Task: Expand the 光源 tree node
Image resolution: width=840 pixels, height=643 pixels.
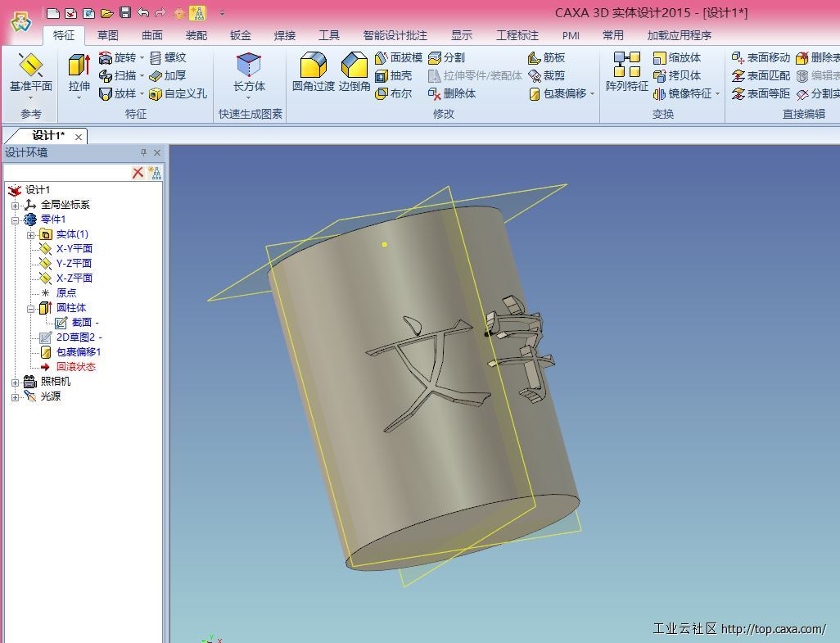Action: click(x=15, y=396)
